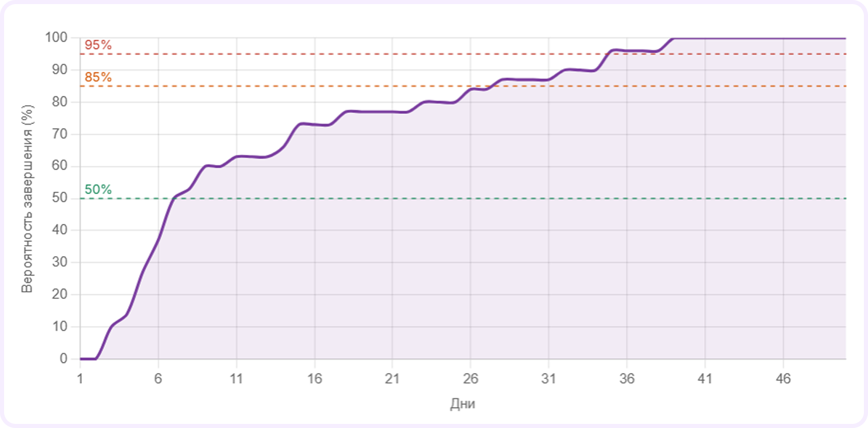The width and height of the screenshot is (868, 428).
Task: Click y-axis tick label 10
Action: pos(60,327)
